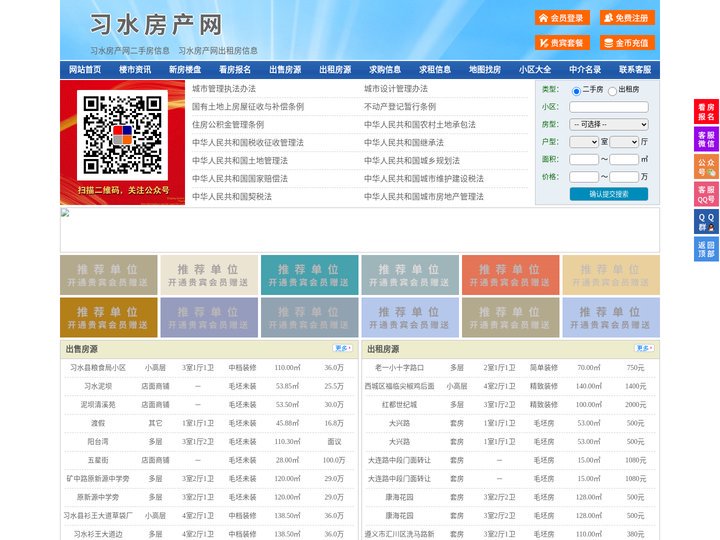This screenshot has width=720, height=540.
Task: Click the orange-red 推荐单位 banner
Action: (x=511, y=275)
